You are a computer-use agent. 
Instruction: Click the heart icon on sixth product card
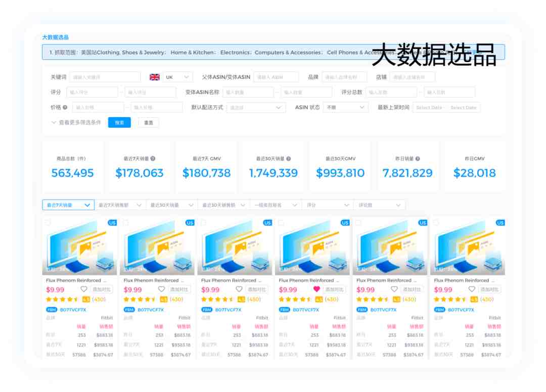(x=472, y=289)
